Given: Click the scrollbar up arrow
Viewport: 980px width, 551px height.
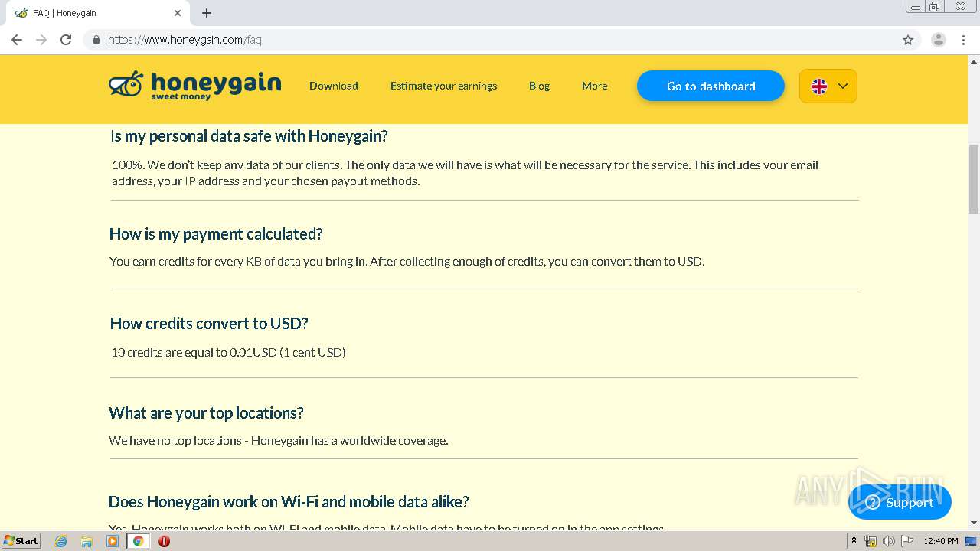Looking at the screenshot, I should click(974, 60).
